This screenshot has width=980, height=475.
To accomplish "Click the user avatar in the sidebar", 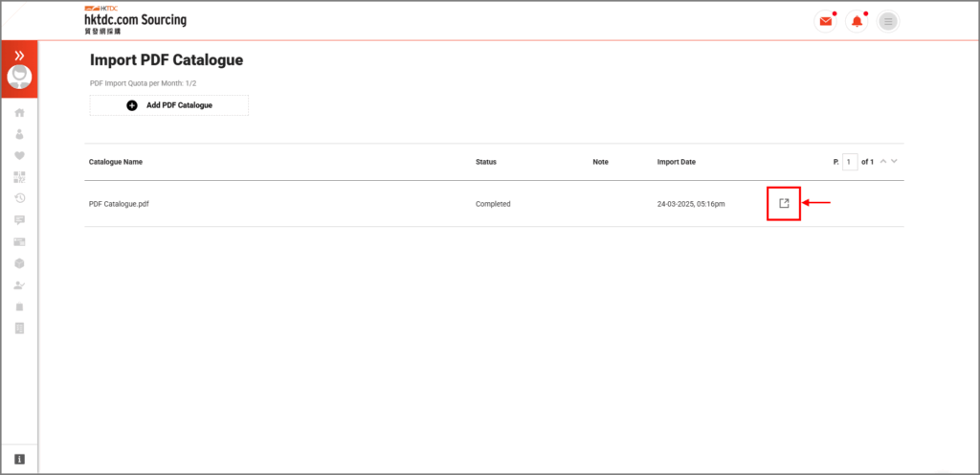I will [x=19, y=78].
